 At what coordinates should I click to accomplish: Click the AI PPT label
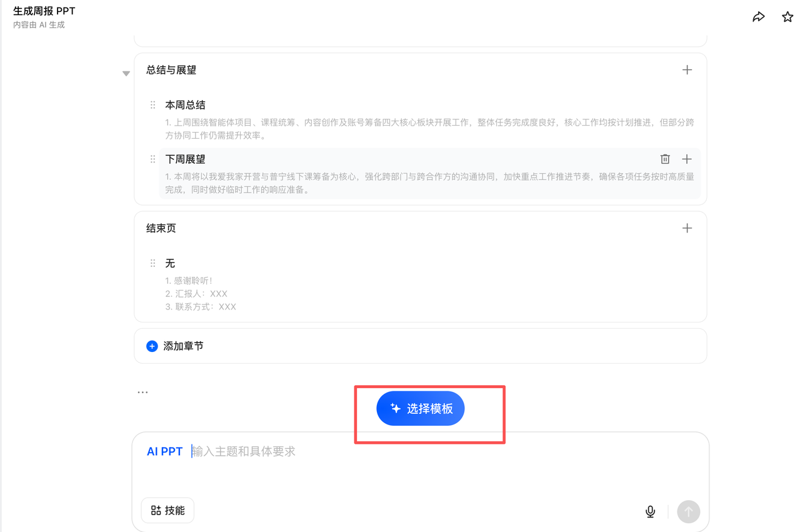[x=164, y=451]
